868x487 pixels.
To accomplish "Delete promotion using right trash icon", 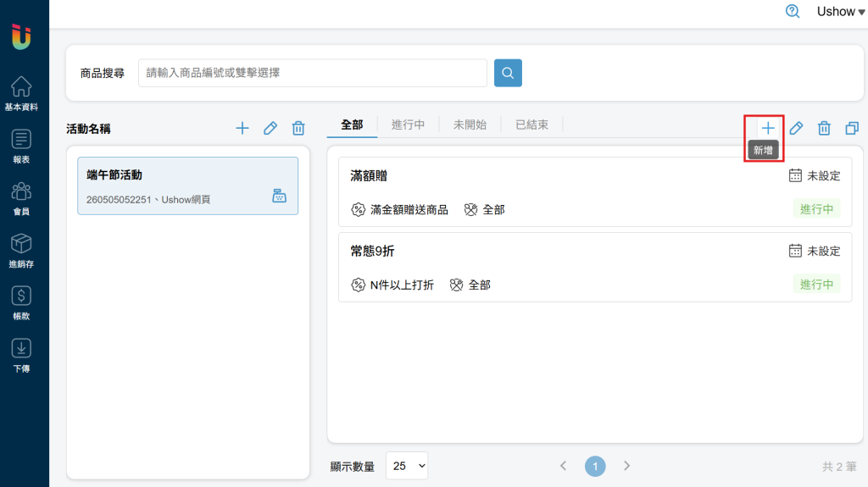I will [x=824, y=129].
